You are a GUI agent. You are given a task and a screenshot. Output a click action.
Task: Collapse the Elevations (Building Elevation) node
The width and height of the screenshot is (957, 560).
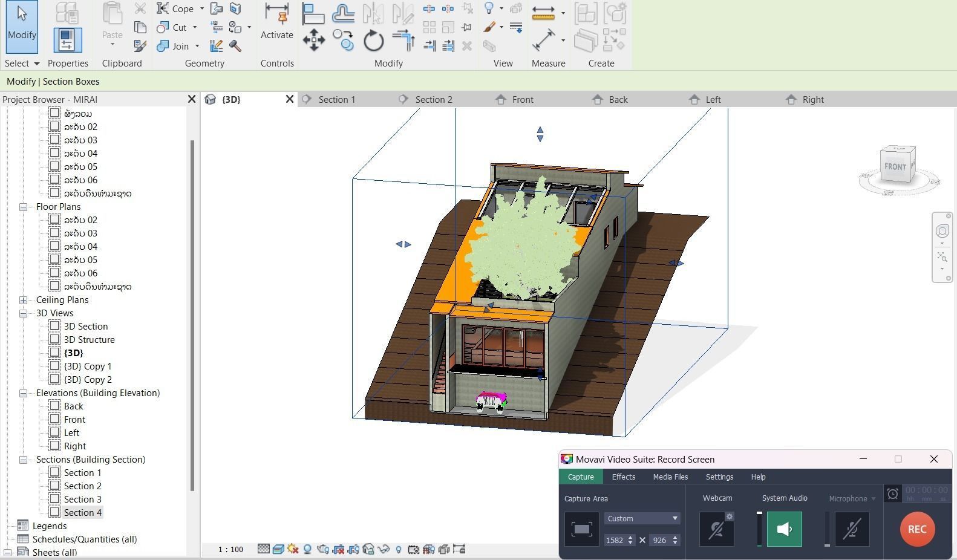click(x=23, y=393)
